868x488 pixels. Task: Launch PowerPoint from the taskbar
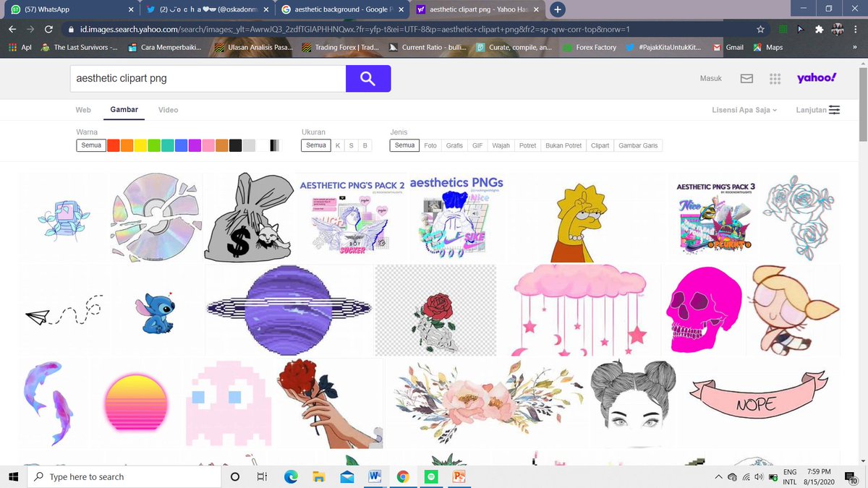[x=460, y=476]
